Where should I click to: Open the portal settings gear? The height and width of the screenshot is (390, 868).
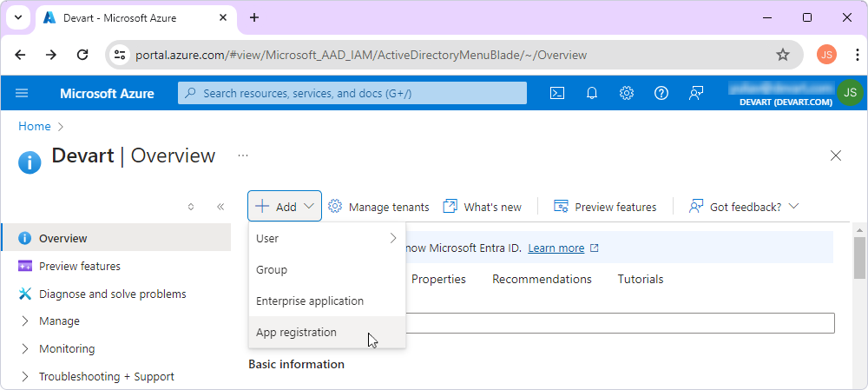pos(626,93)
